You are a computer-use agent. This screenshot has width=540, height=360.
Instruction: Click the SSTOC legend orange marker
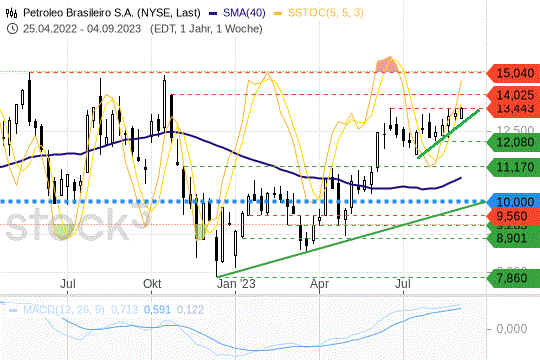click(x=278, y=13)
